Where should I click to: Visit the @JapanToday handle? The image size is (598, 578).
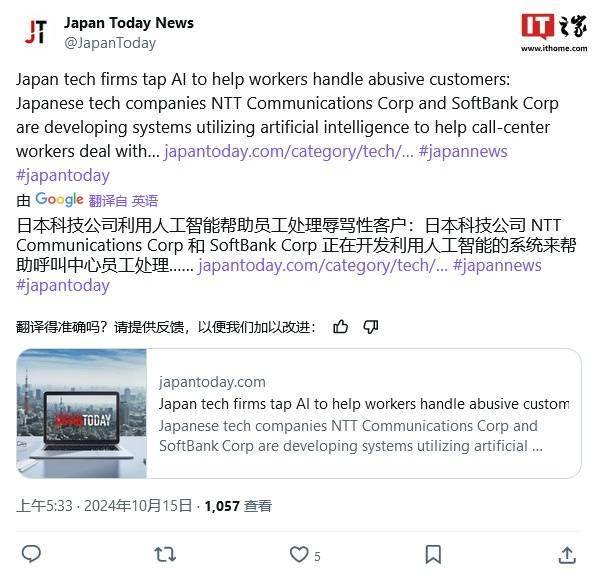[x=110, y=43]
